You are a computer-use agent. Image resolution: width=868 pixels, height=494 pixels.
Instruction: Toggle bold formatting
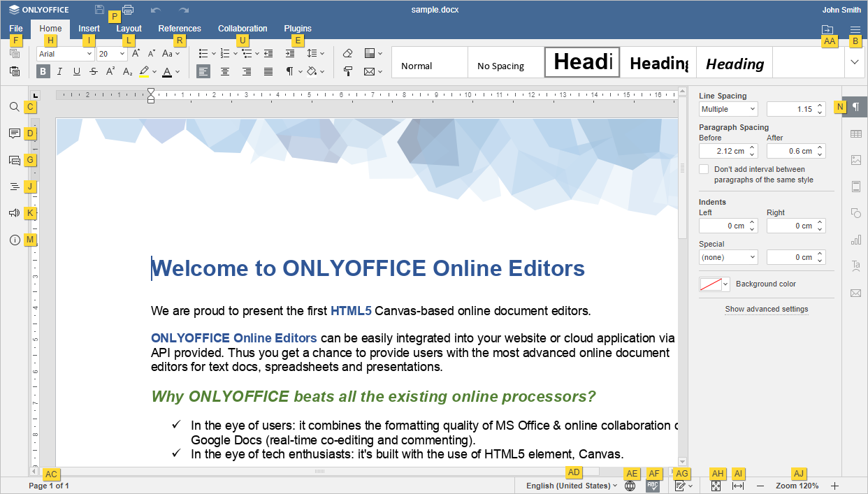pyautogui.click(x=43, y=71)
